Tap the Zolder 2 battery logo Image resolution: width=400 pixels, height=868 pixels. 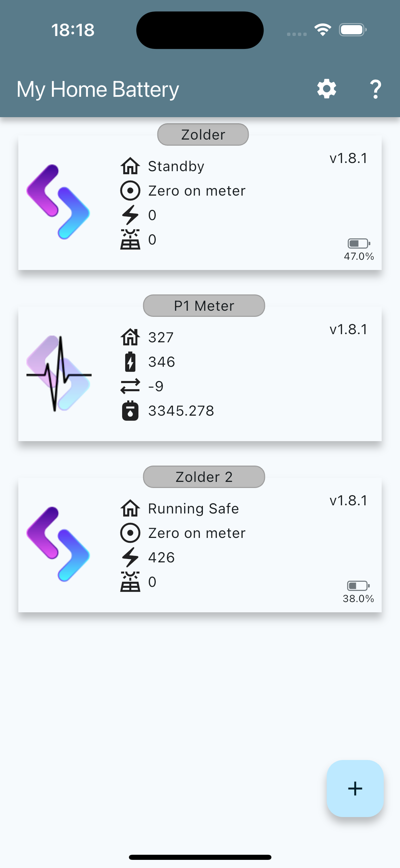[x=58, y=545]
